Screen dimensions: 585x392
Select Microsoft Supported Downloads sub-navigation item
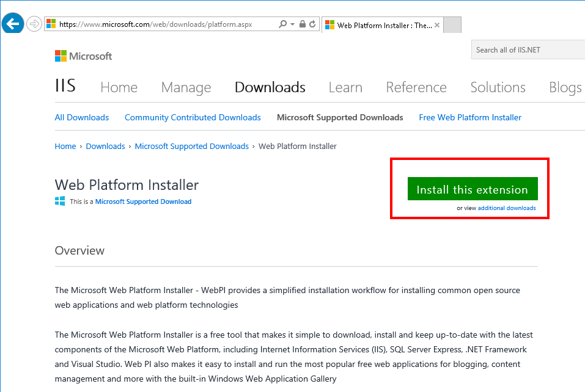click(x=340, y=117)
